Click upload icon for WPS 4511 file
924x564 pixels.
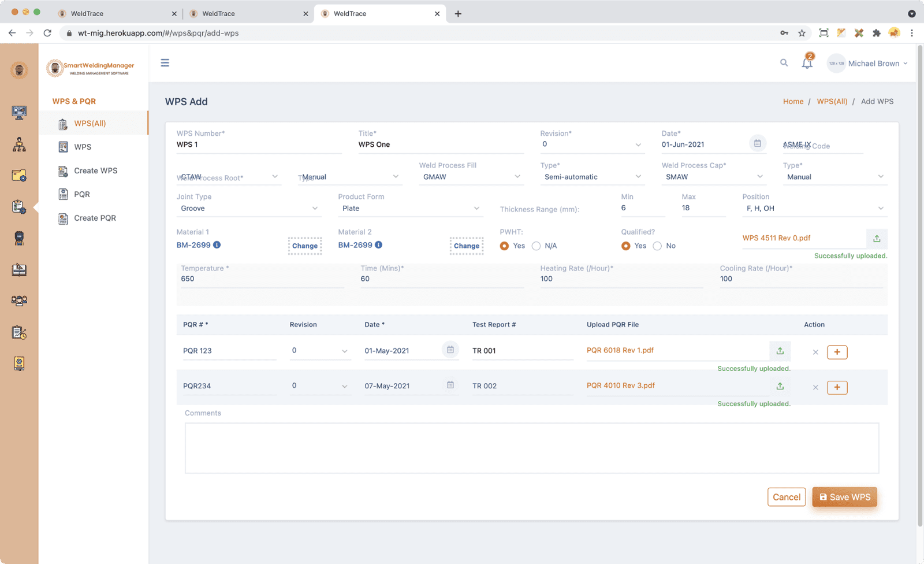[x=877, y=239]
